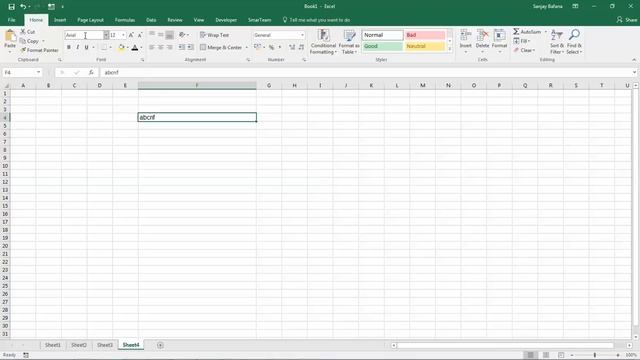Screen dimensions: 640x360
Task: Apply the Good cell style
Action: 382,46
